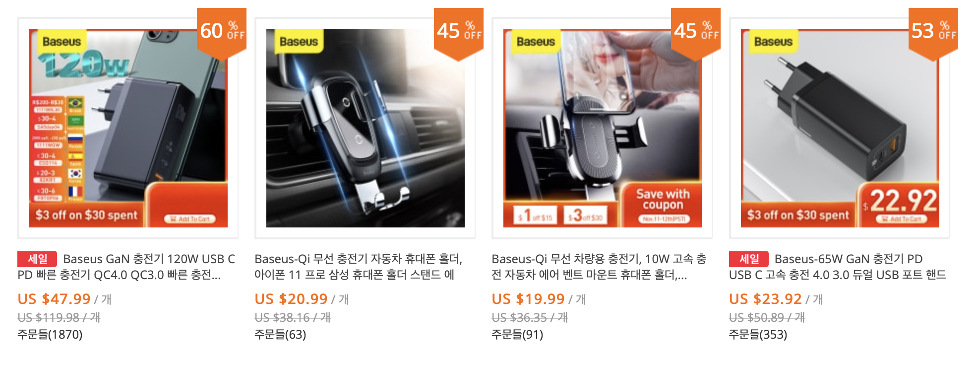Click Add To Cart on 120W charger image
This screenshot has height=366, width=980.
pos(190,219)
